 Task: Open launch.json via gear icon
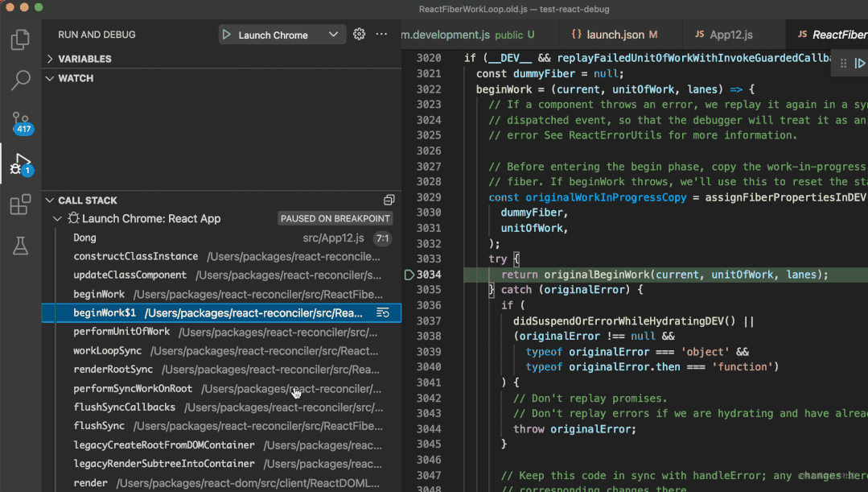(x=360, y=35)
